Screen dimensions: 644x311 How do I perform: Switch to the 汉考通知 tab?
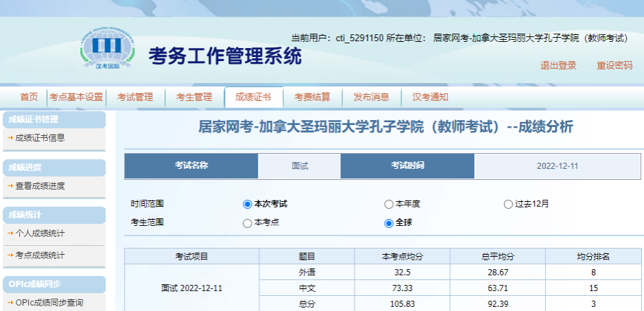(x=430, y=97)
